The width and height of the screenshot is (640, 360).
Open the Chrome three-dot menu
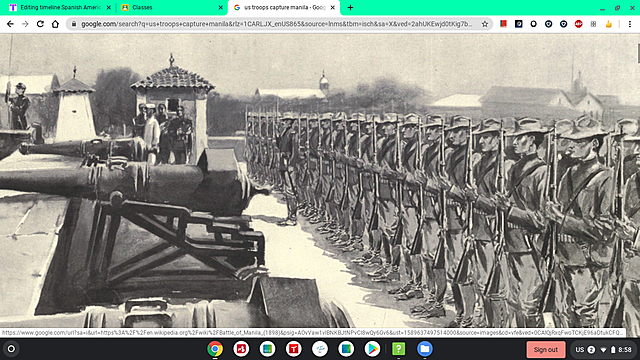pyautogui.click(x=630, y=24)
